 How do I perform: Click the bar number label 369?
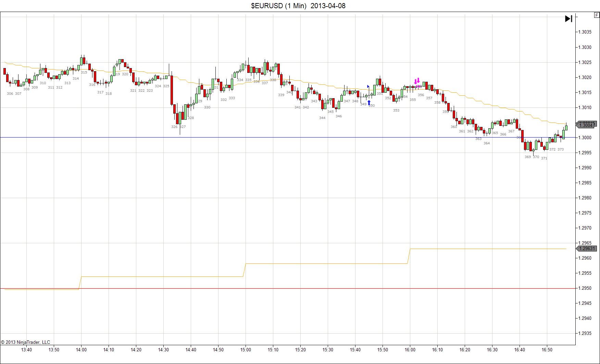[x=528, y=157]
